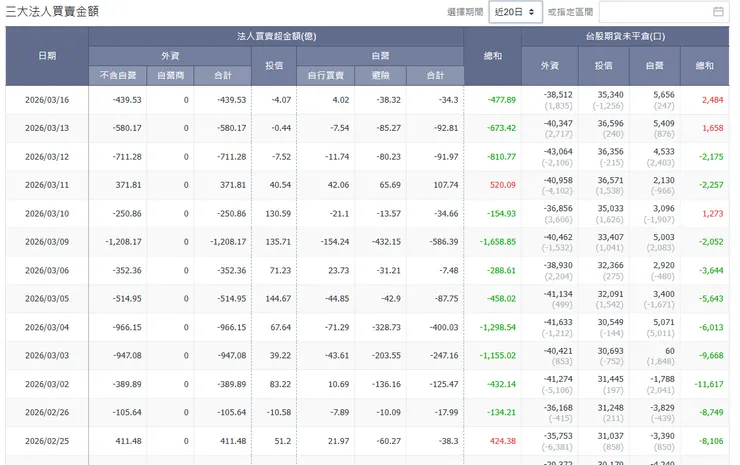
Task: Select the 2026/02/26 date cell
Action: 47,413
